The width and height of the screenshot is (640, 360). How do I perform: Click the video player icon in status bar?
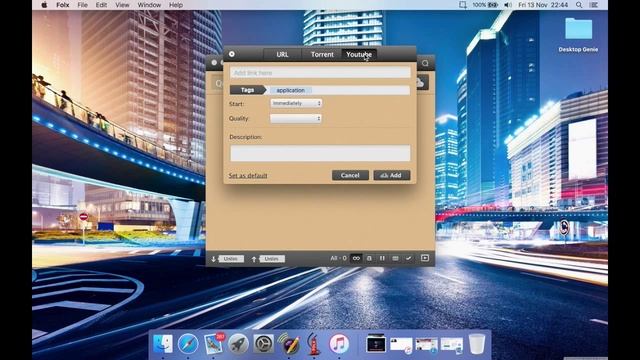[x=425, y=258]
